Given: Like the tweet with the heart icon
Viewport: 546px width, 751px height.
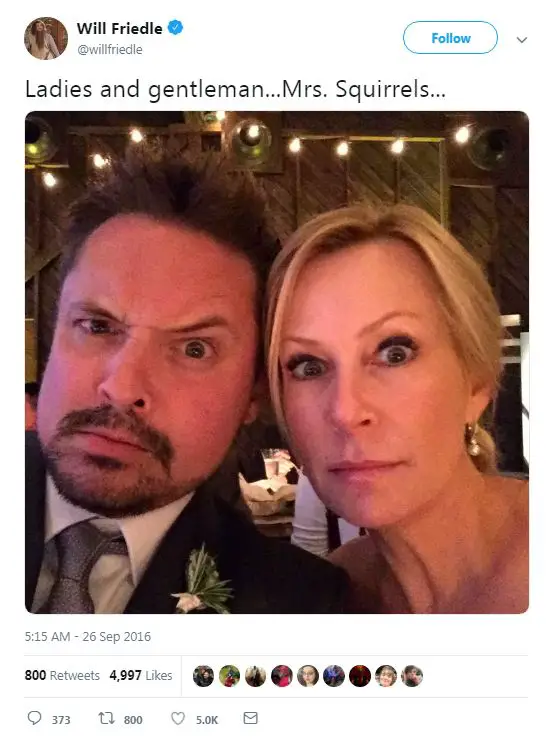Looking at the screenshot, I should click(x=178, y=718).
